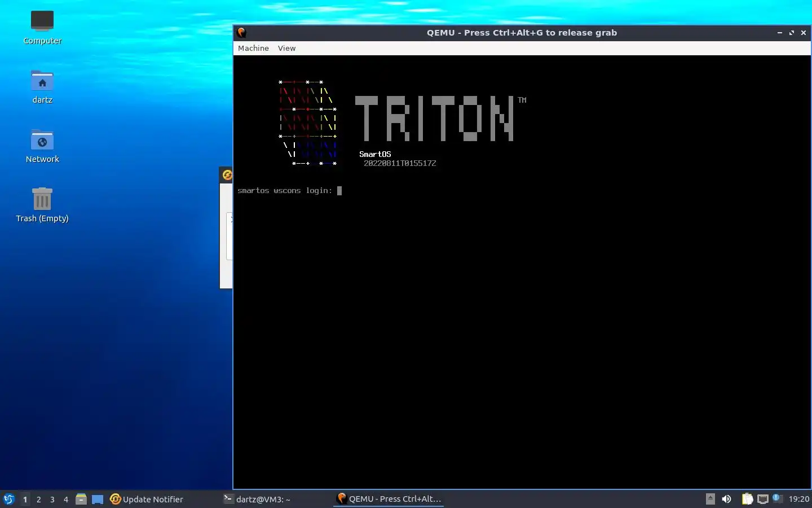
Task: Click the smartos wscons login prompt
Action: 285,191
